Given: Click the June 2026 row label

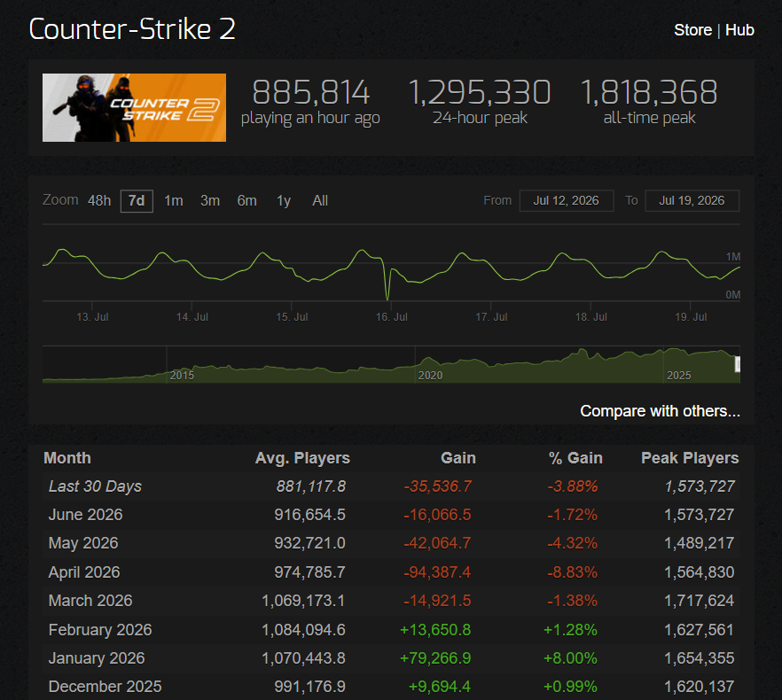Looking at the screenshot, I should 85,515.
